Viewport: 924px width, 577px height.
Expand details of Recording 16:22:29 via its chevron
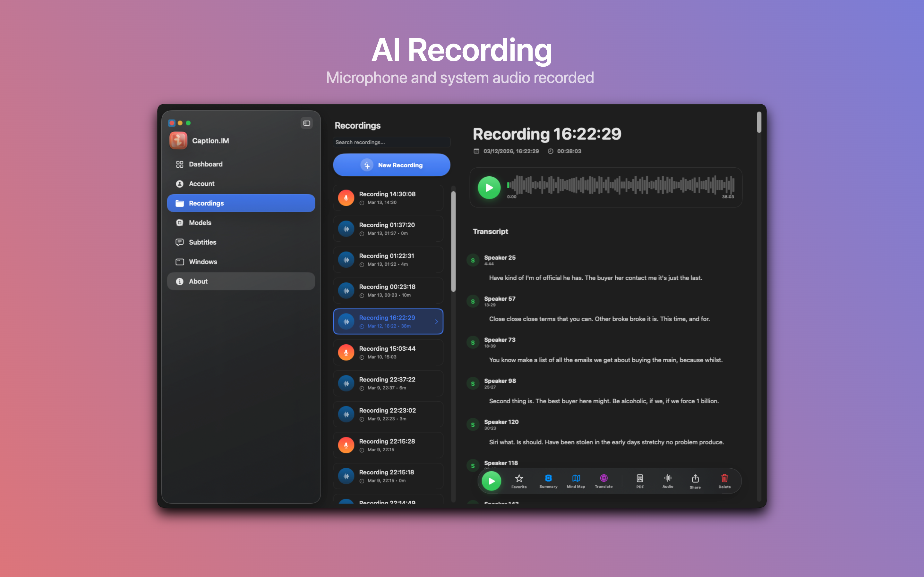pyautogui.click(x=437, y=322)
